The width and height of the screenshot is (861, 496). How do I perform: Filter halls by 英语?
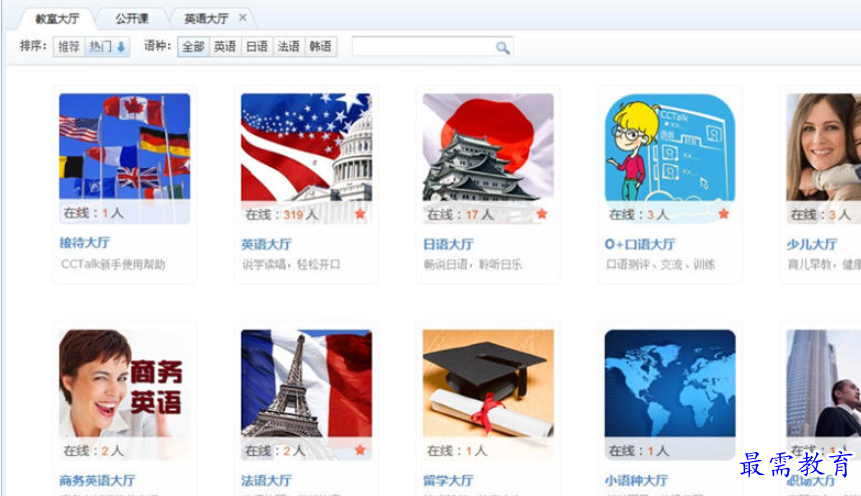(225, 47)
